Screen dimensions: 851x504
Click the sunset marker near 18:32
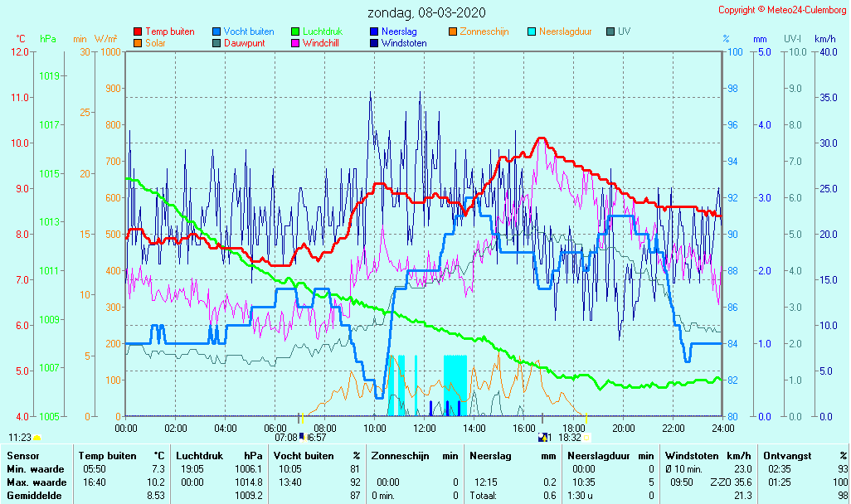(x=586, y=437)
